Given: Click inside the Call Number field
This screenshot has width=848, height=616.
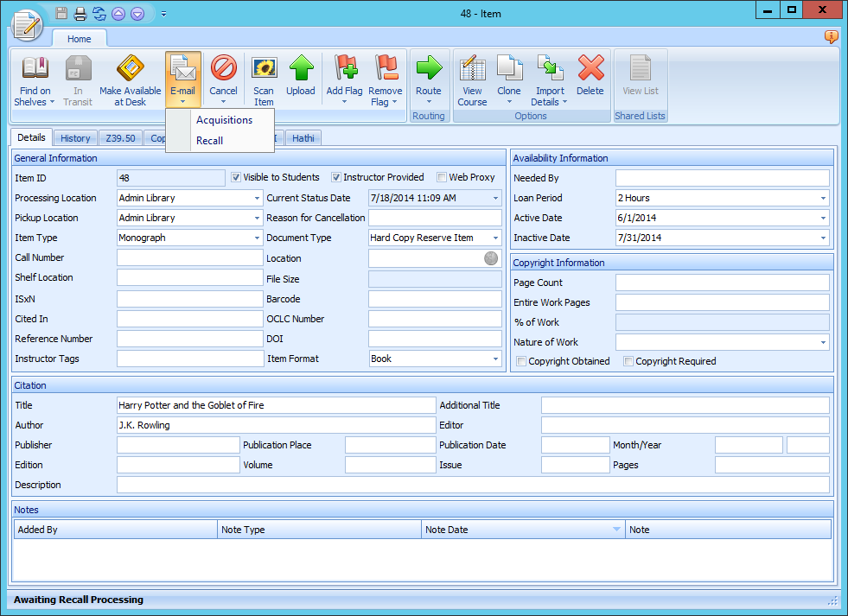Looking at the screenshot, I should point(188,257).
